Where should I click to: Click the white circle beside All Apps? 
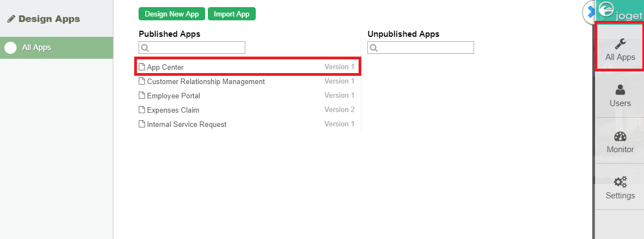click(10, 48)
